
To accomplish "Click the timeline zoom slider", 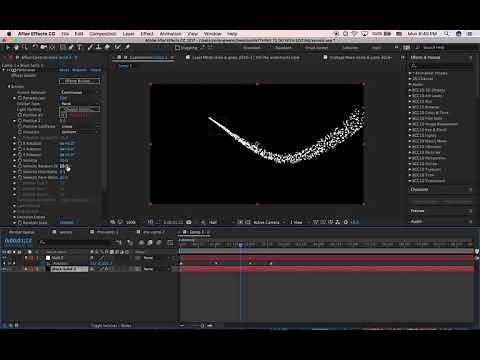I will click(202, 325).
